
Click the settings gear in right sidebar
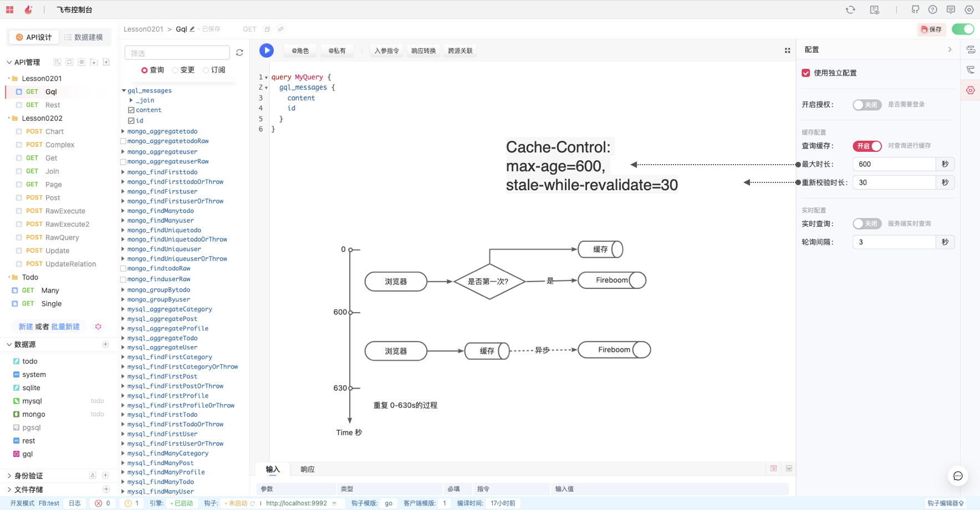(971, 90)
